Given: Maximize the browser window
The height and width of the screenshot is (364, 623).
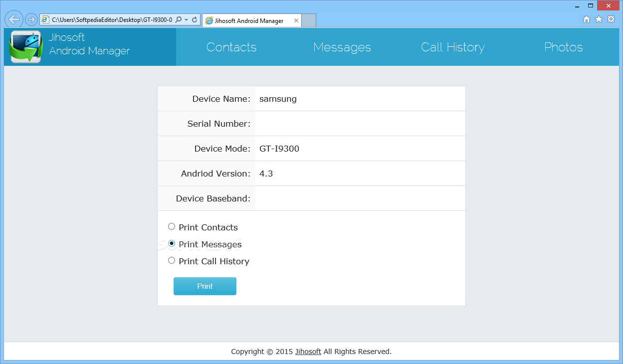Looking at the screenshot, I should (x=590, y=5).
